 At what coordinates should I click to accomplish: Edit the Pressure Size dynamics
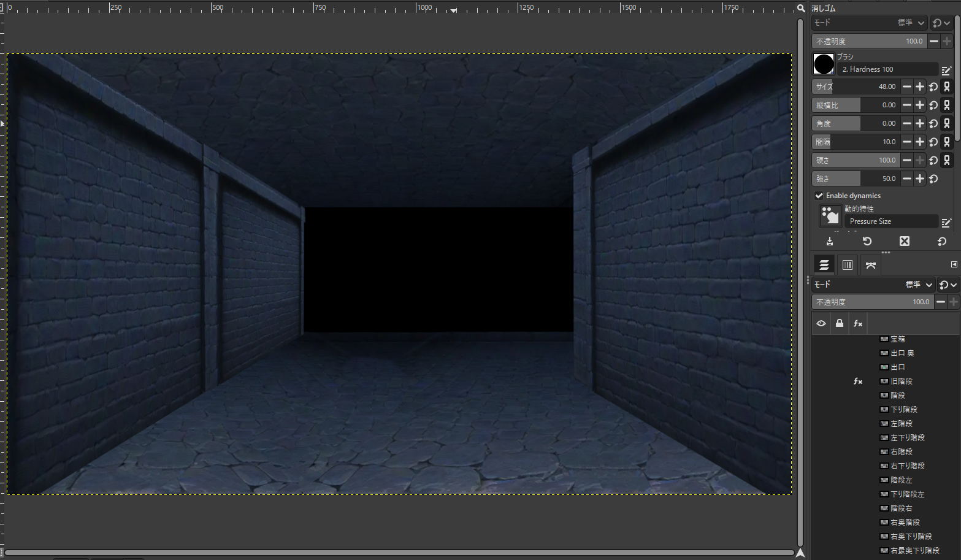coord(946,222)
